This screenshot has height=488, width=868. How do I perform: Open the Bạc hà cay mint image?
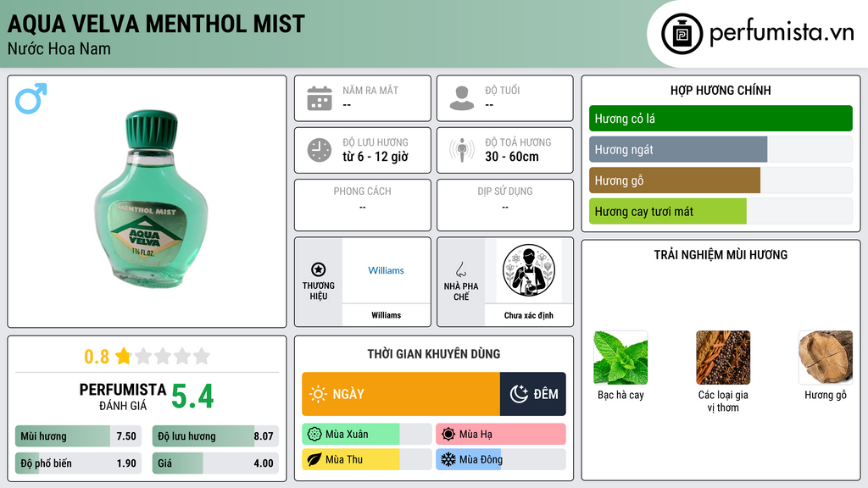tap(620, 358)
